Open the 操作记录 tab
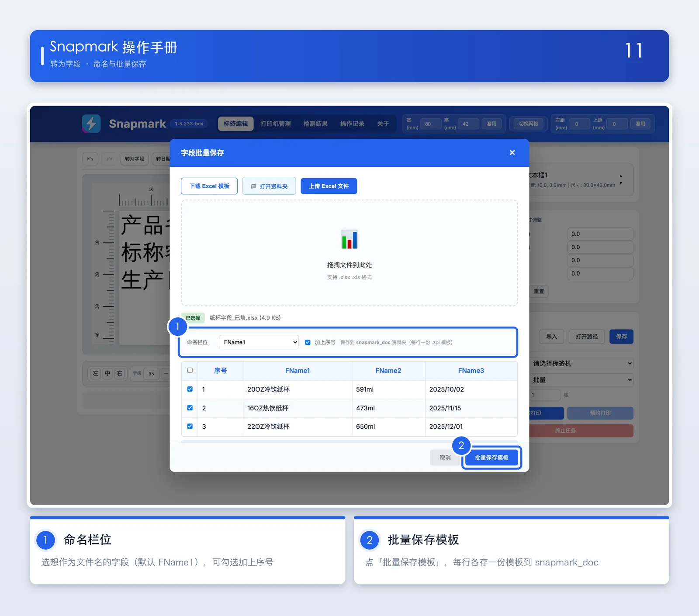This screenshot has height=616, width=699. [x=352, y=124]
